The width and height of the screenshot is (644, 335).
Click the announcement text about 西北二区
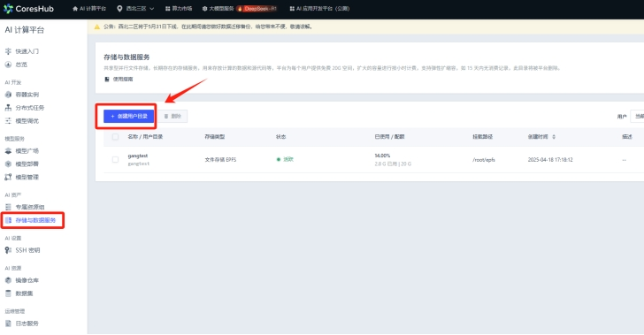pyautogui.click(x=208, y=27)
